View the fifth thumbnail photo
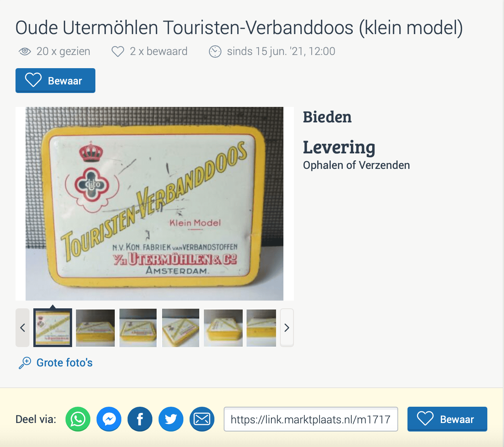This screenshot has height=447, width=504. [x=223, y=328]
